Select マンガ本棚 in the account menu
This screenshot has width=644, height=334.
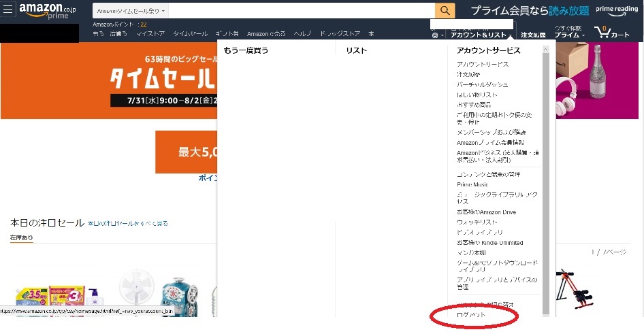coord(471,252)
